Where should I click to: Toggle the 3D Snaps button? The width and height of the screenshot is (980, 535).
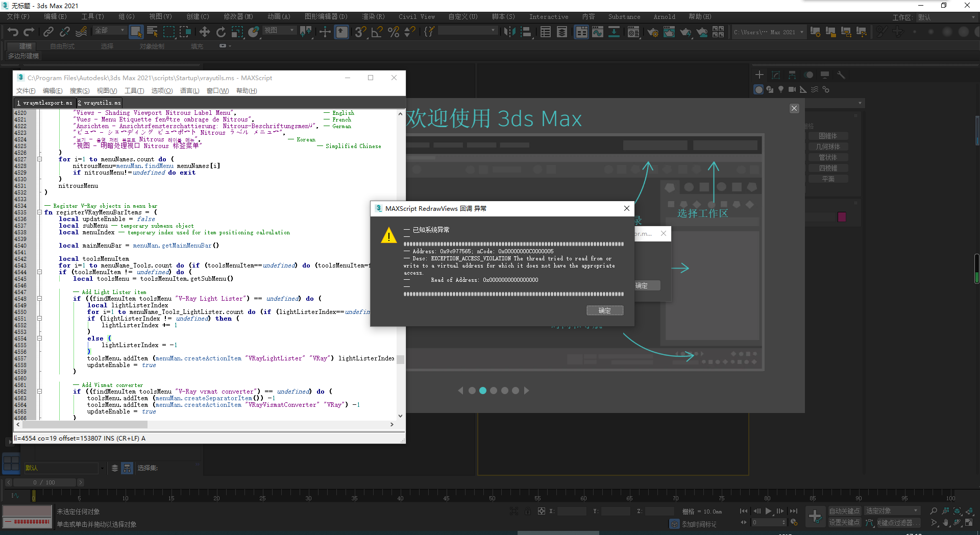pos(360,32)
